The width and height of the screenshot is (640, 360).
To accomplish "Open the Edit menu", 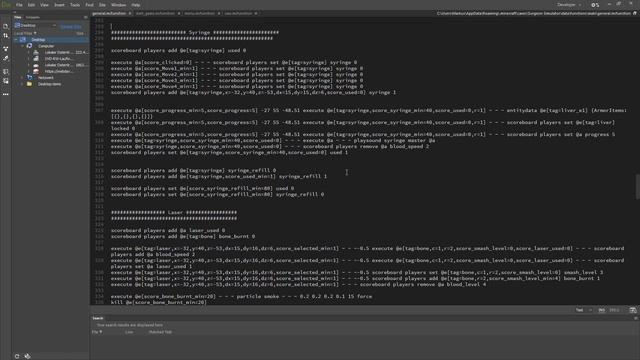I will coord(31,5).
